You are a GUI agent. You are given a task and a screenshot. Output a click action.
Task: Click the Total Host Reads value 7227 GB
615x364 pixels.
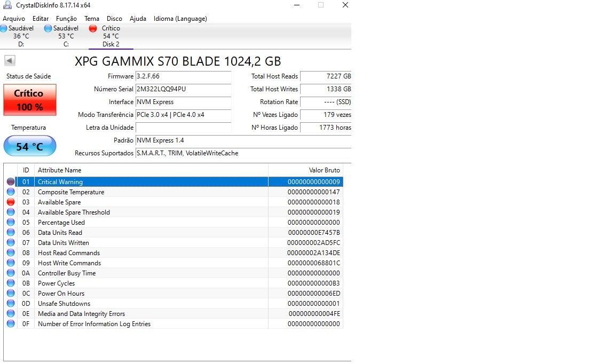tap(326, 76)
